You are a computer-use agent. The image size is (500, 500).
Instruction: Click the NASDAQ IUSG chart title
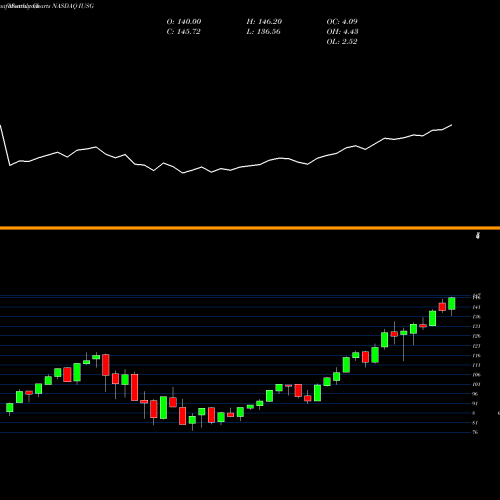click(73, 6)
